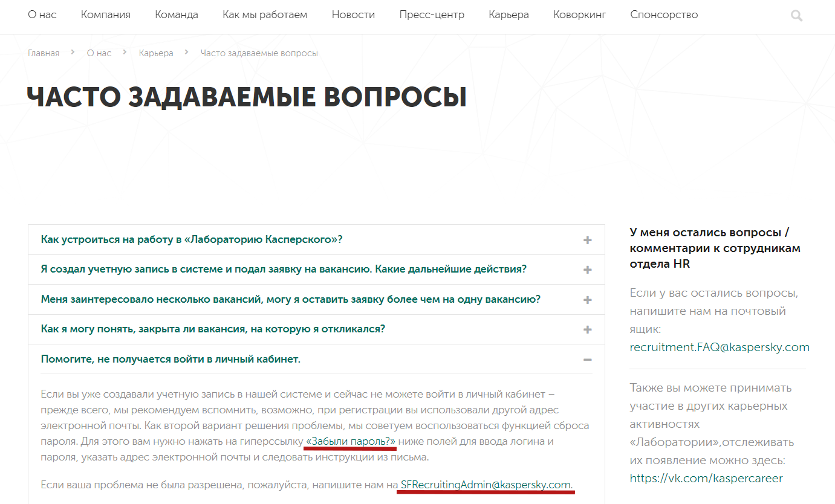This screenshot has height=504, width=835.
Task: Click the recruitment.FAQ@kaspersky.com email link
Action: coord(720,347)
